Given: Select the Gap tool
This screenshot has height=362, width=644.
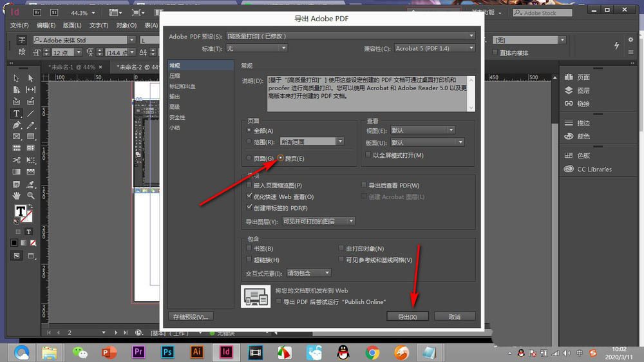Looking at the screenshot, I should 30,90.
